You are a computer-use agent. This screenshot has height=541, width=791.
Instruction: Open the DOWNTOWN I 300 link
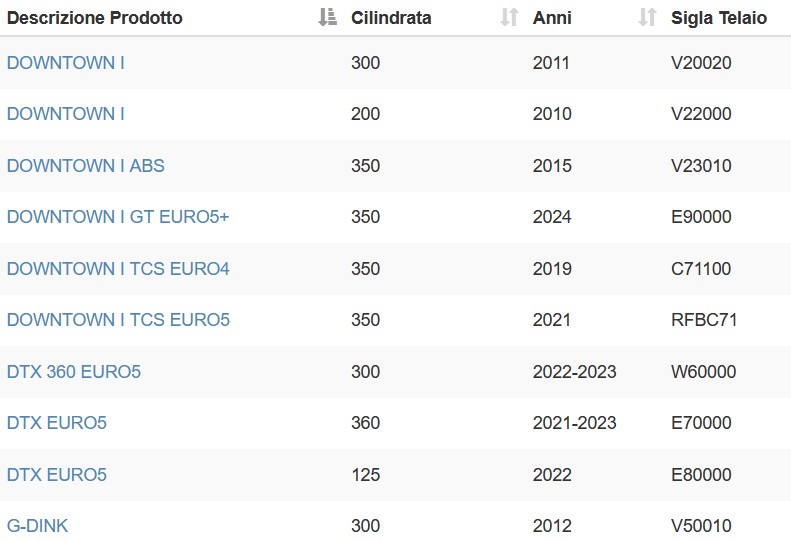66,63
